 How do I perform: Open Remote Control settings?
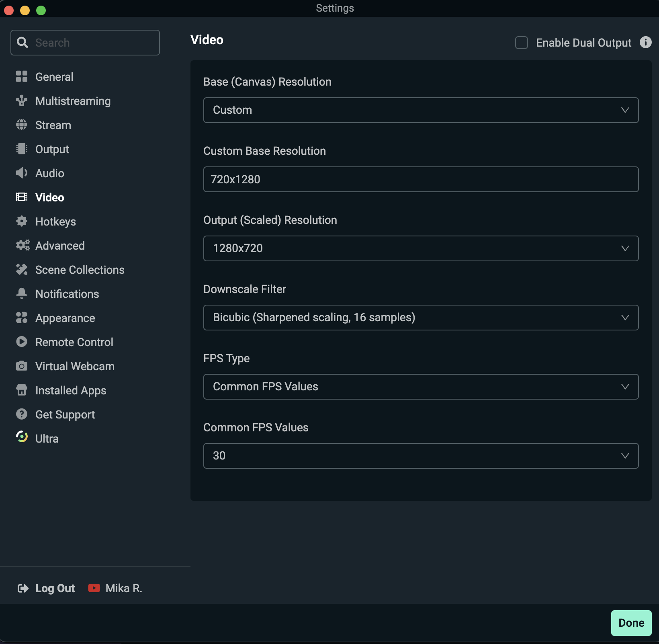[x=74, y=342]
